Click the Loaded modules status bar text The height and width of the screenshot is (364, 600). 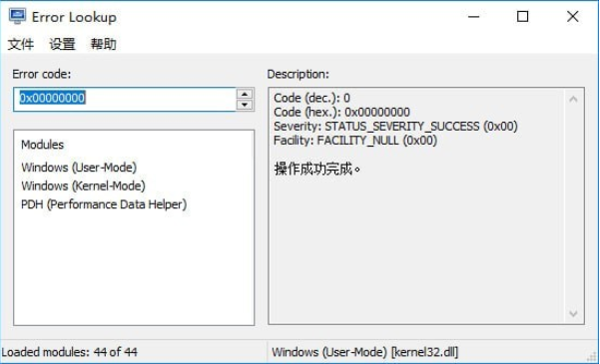click(x=70, y=352)
